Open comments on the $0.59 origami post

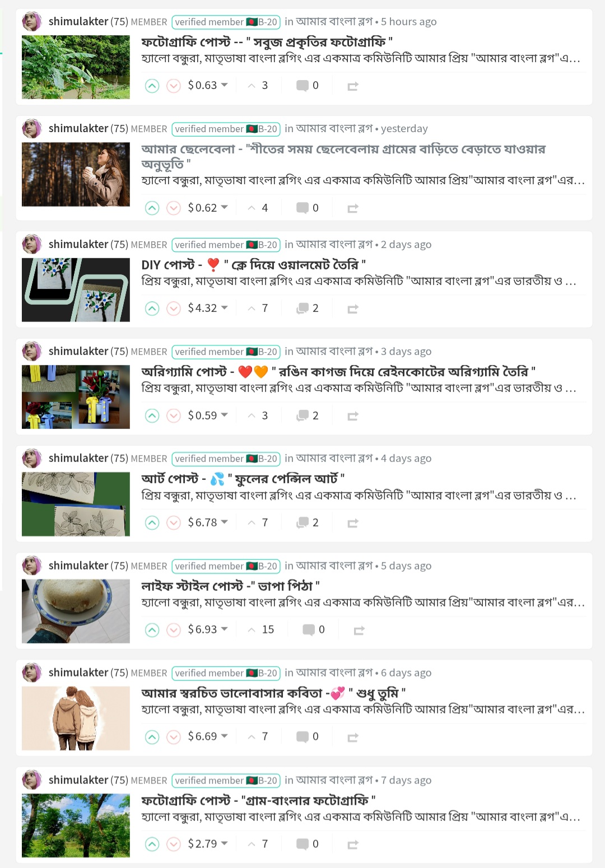308,416
